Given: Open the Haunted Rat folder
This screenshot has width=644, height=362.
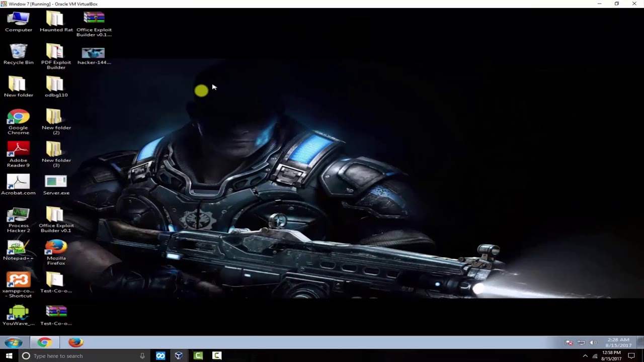Looking at the screenshot, I should click(x=56, y=22).
